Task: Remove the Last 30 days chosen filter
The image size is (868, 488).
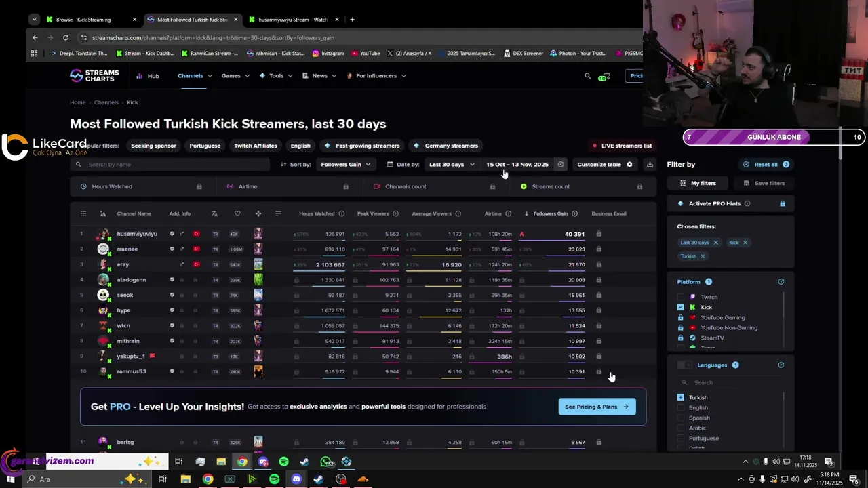Action: point(715,243)
